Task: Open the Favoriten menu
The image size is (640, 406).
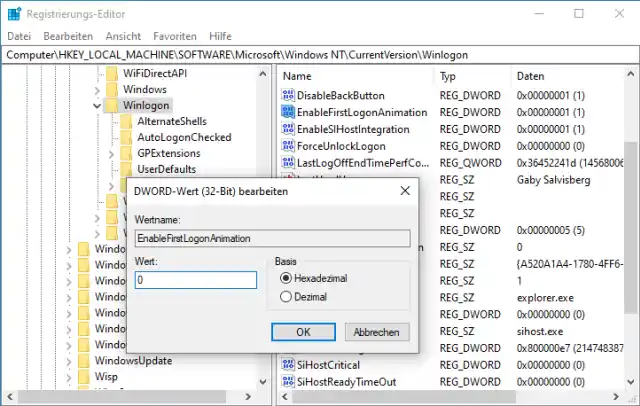Action: pos(177,35)
